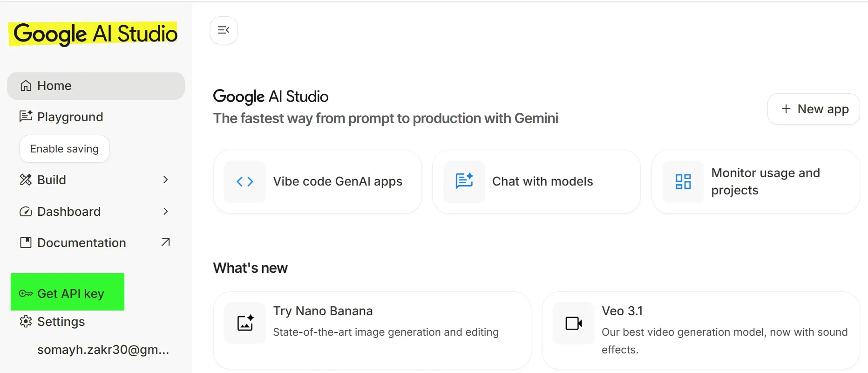Click the API key icon
Viewport: 868px width, 373px height.
pos(26,293)
